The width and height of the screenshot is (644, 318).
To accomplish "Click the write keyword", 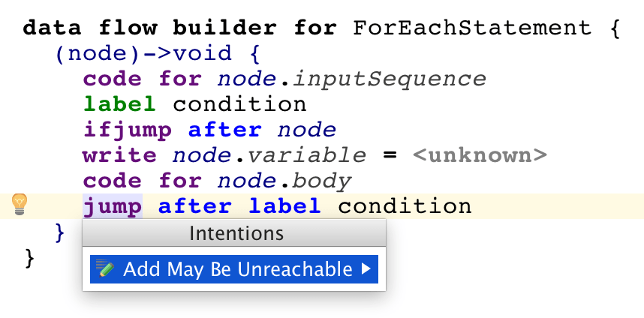I will [120, 155].
